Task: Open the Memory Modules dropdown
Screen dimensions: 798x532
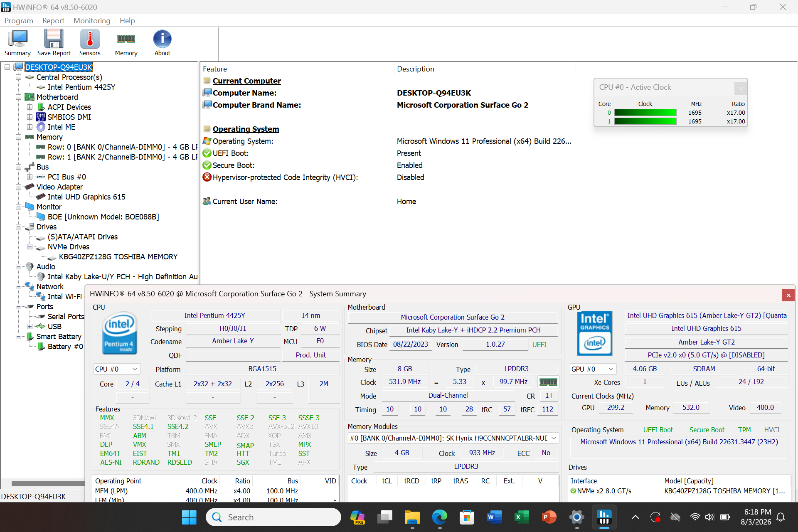Action: coord(453,438)
